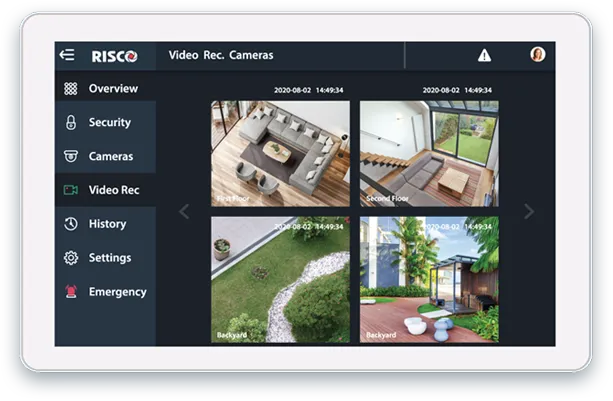The image size is (613, 401).
Task: Open the alert warning triangle
Action: point(484,55)
